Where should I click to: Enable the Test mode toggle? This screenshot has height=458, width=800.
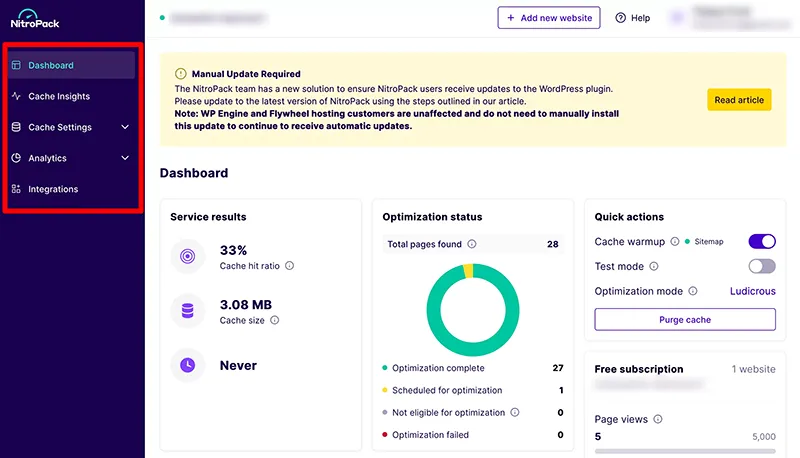762,266
